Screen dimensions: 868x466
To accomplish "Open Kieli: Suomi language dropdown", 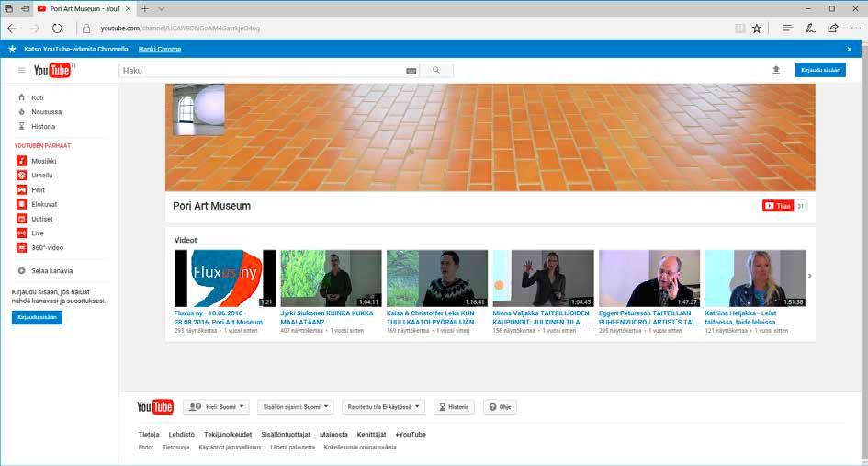I will coord(216,406).
